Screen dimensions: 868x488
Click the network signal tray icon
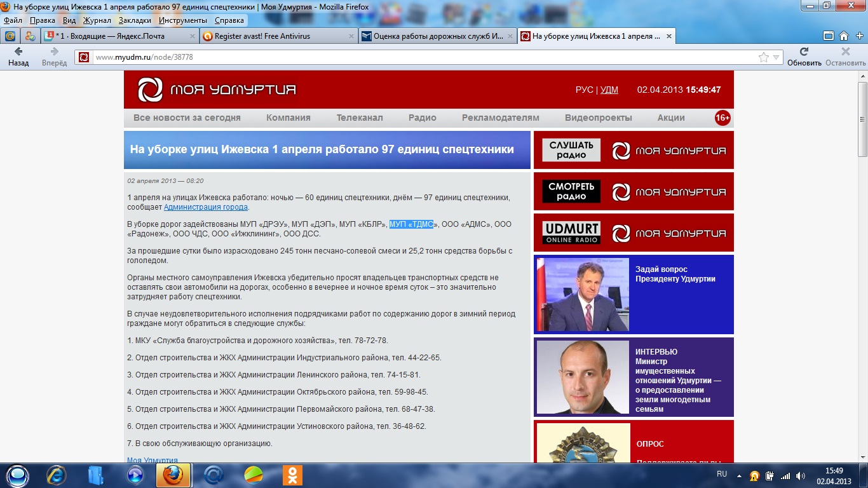[785, 475]
